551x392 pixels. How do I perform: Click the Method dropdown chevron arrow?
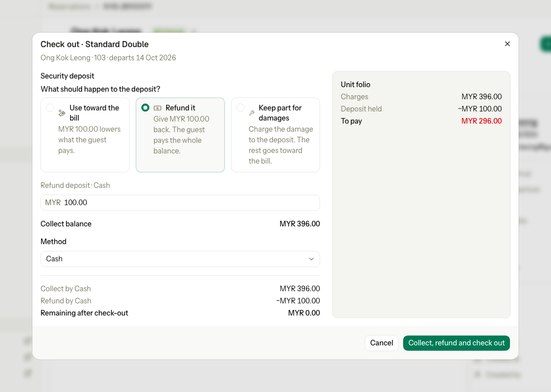(311, 259)
